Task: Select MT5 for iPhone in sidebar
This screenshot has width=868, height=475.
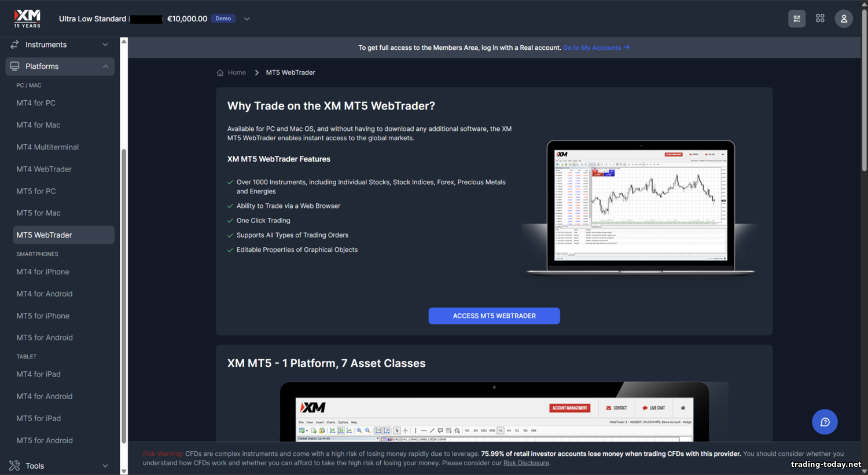Action: click(x=43, y=316)
